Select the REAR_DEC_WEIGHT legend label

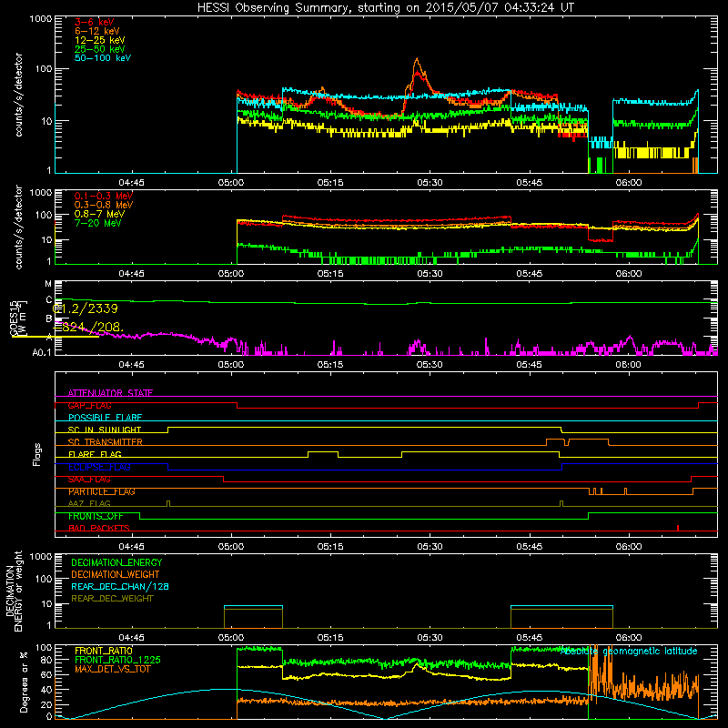(112, 599)
